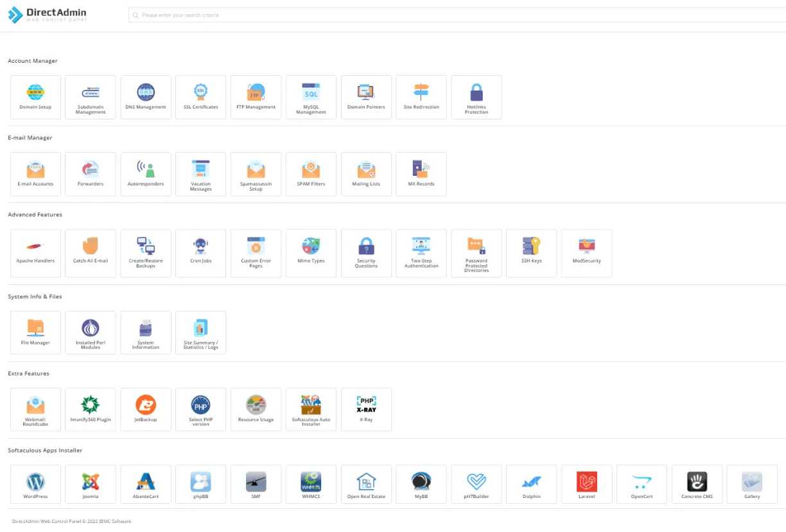Viewport: 786px width, 532px height.
Task: Select the Dolphin installer
Action: [532, 485]
